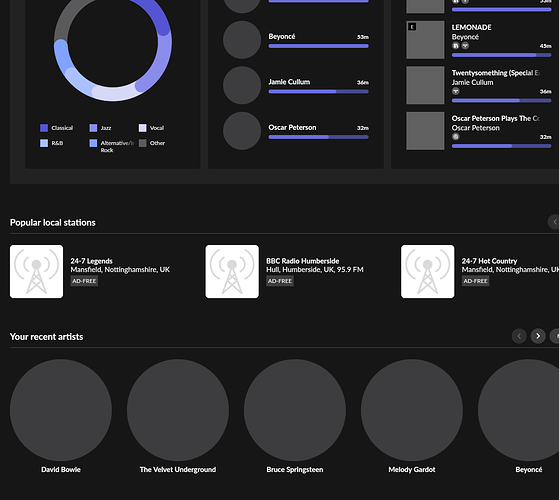This screenshot has height=500, width=559.
Task: Select the R&B genre color swatch
Action: point(44,143)
